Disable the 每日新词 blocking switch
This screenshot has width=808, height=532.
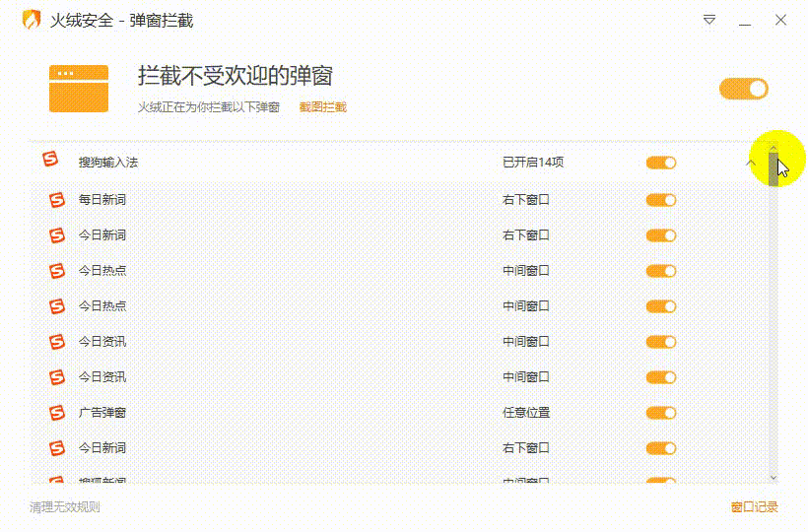point(661,200)
